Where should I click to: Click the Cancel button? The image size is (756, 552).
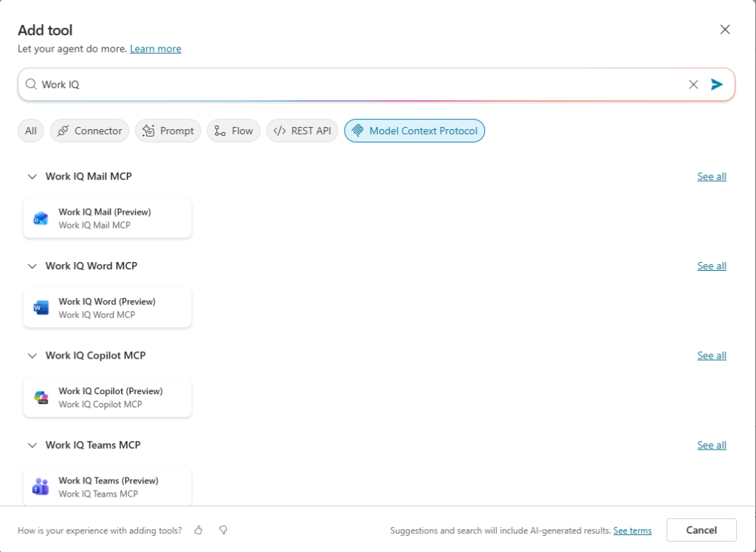point(701,530)
